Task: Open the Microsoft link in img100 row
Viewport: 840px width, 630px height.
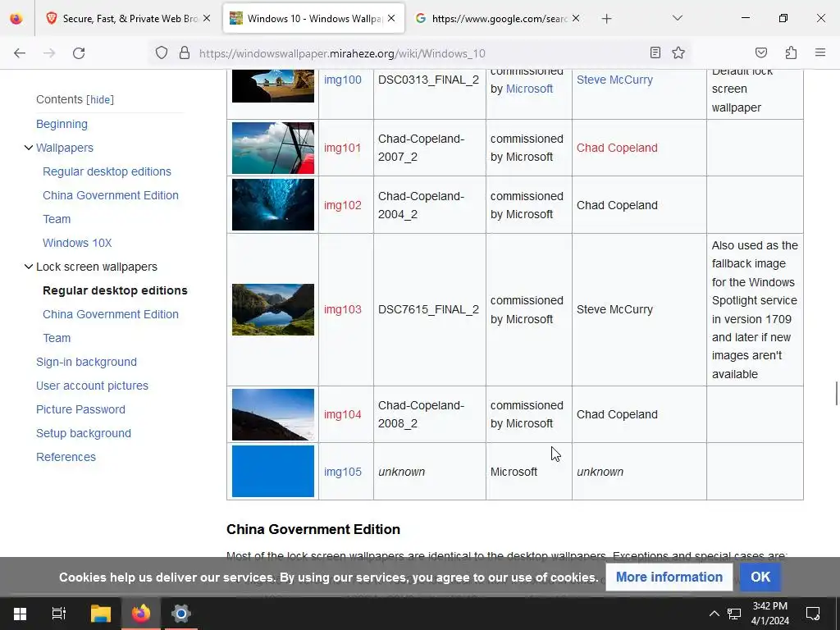Action: [529, 89]
